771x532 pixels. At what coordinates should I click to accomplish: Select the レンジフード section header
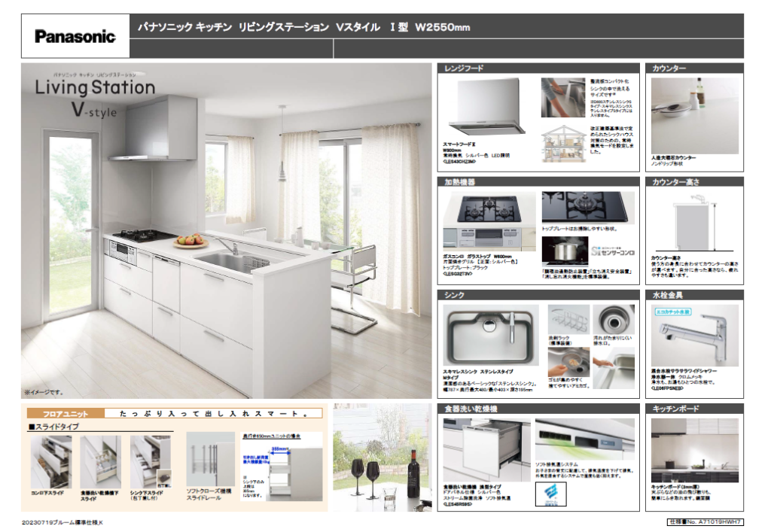(465, 68)
